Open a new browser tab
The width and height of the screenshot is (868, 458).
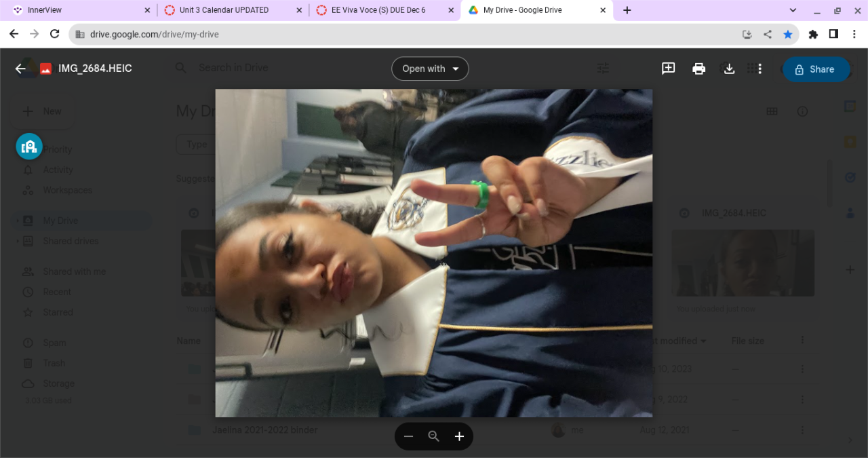click(x=627, y=10)
